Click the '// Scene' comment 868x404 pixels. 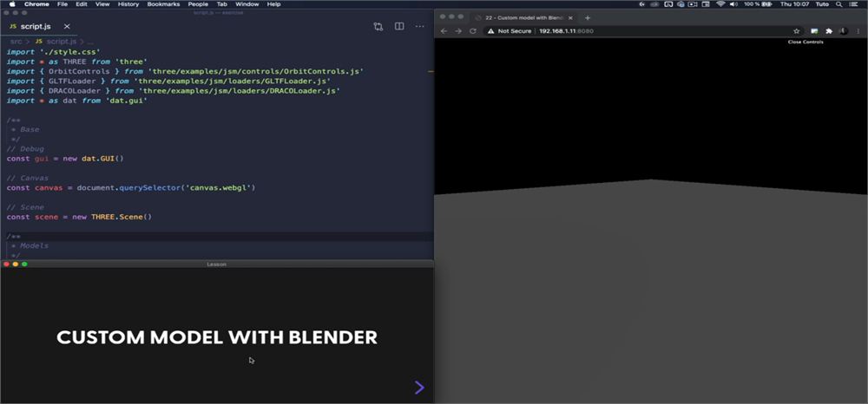click(x=25, y=207)
